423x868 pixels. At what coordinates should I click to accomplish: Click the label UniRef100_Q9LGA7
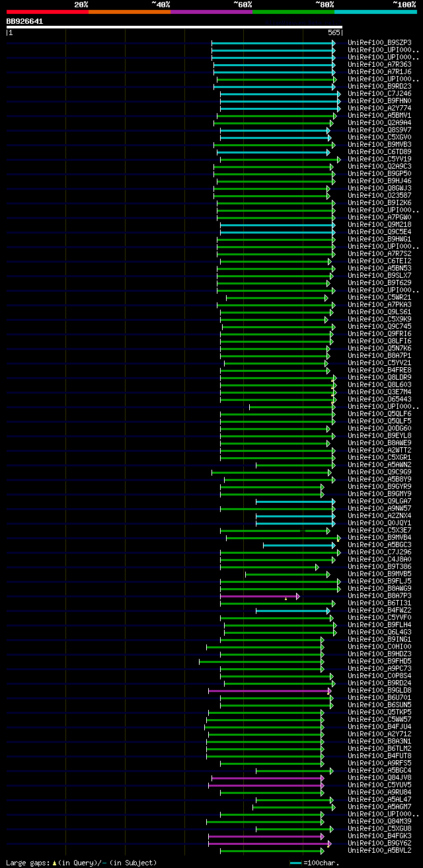(379, 501)
